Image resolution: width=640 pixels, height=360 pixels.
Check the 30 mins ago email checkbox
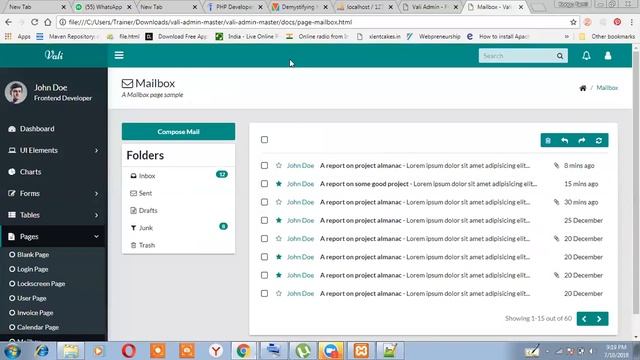[x=264, y=202]
